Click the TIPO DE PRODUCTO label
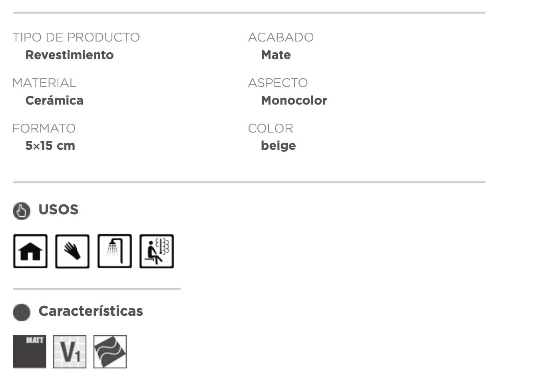This screenshot has height=392, width=553. click(76, 37)
